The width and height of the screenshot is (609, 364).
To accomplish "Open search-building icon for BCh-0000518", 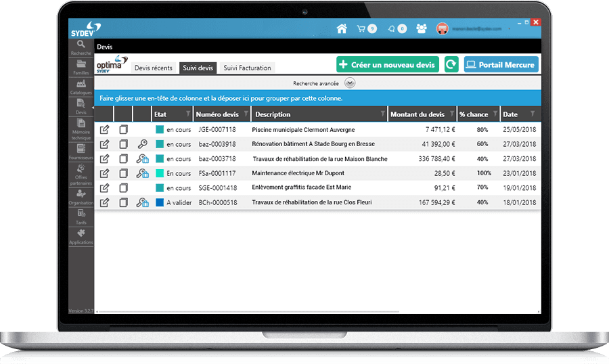I will [x=143, y=202].
